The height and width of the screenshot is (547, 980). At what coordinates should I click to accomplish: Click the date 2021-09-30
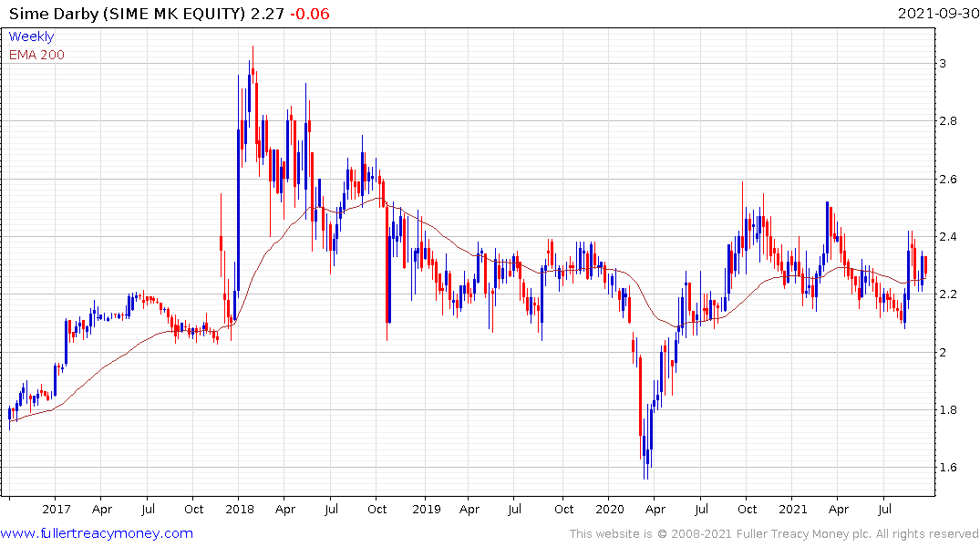pyautogui.click(x=938, y=13)
